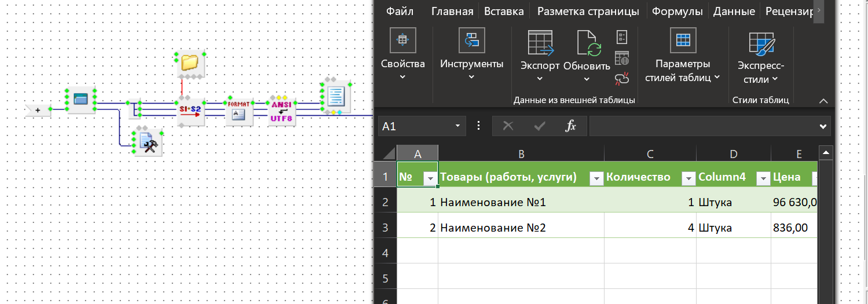Click the unlink table small ribbon icon
Viewport: 868px width, 304px height.
(x=622, y=78)
